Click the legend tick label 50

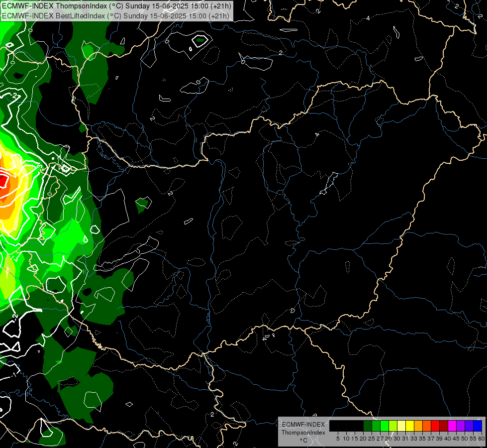465,439
